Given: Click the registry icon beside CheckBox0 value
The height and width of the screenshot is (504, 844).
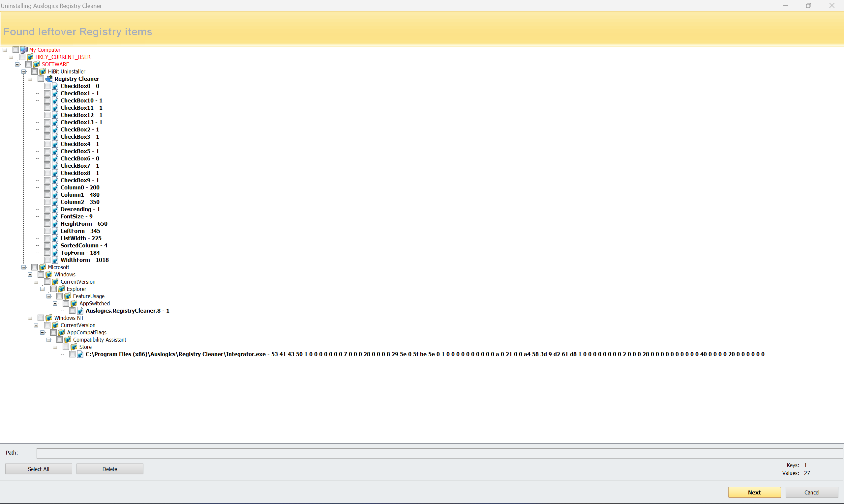Looking at the screenshot, I should pyautogui.click(x=55, y=86).
